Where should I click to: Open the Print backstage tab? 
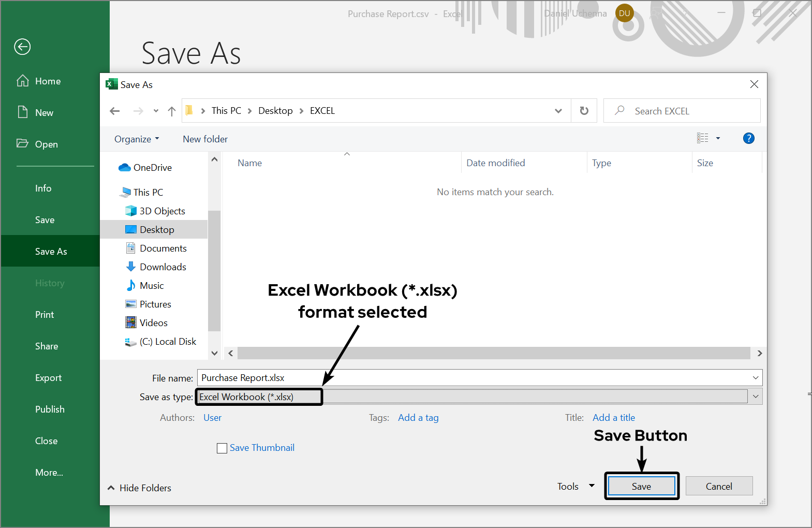click(x=45, y=315)
